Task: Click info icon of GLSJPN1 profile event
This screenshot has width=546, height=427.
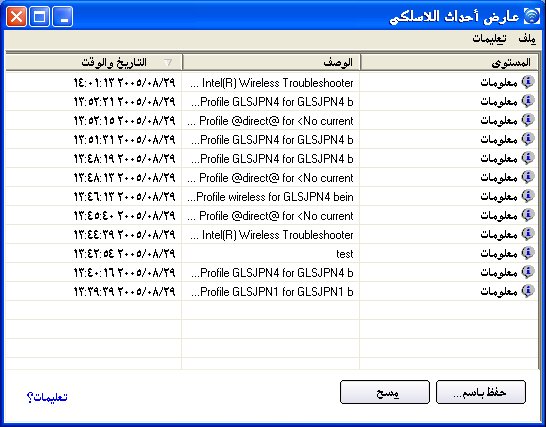Action: coord(528,291)
